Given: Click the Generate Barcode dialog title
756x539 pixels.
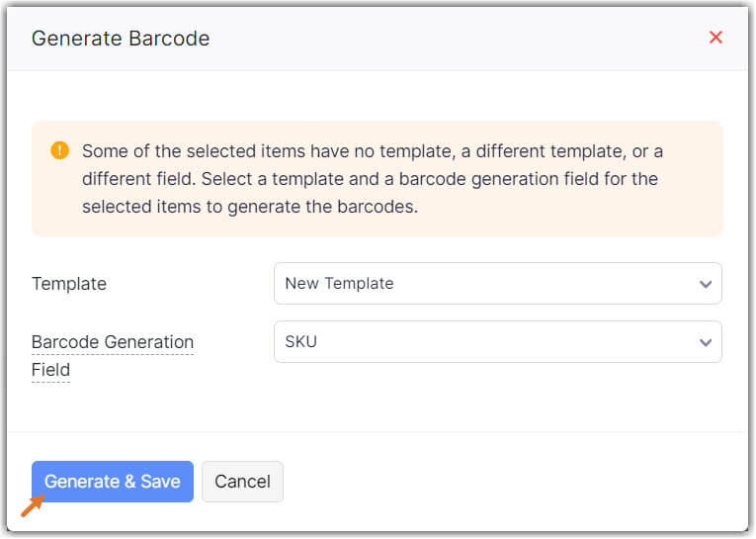Looking at the screenshot, I should coord(121,39).
